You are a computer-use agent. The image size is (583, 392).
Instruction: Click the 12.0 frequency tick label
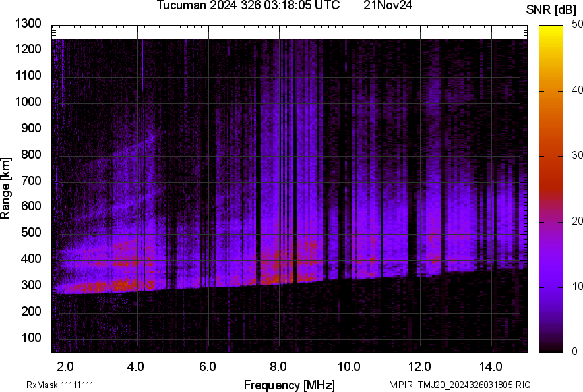coord(420,366)
